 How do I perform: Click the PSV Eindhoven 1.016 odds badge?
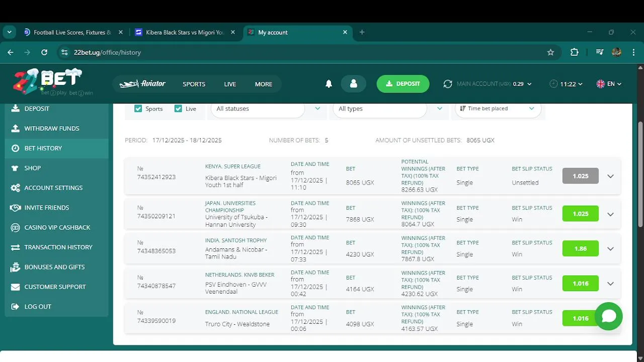(581, 284)
